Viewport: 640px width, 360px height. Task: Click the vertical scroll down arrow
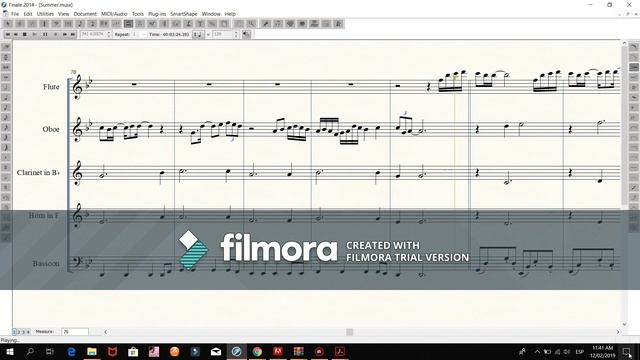624,324
